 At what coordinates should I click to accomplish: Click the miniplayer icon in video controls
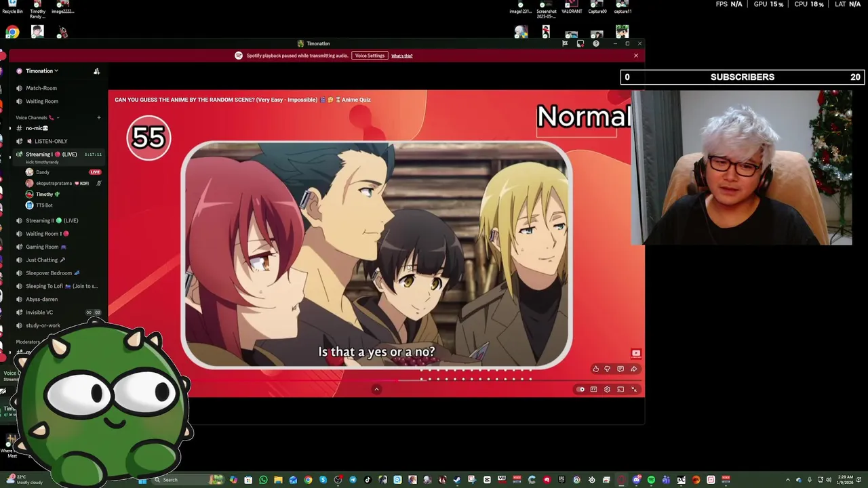[x=620, y=390]
